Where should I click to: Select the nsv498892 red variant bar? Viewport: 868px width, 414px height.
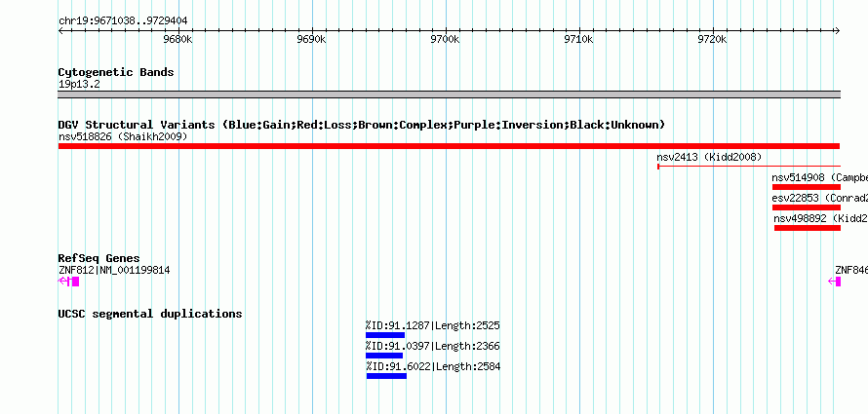[808, 228]
